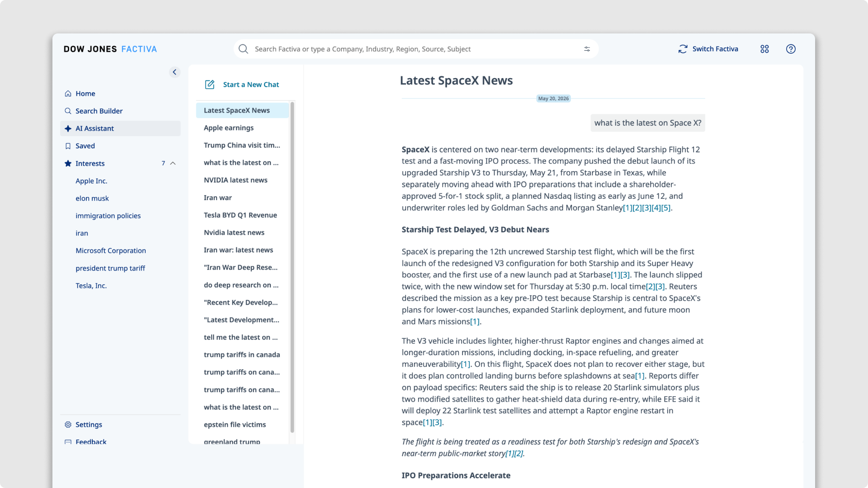Click the search magnifier icon in search bar
Screen dimensions: 868x488
[243, 49]
